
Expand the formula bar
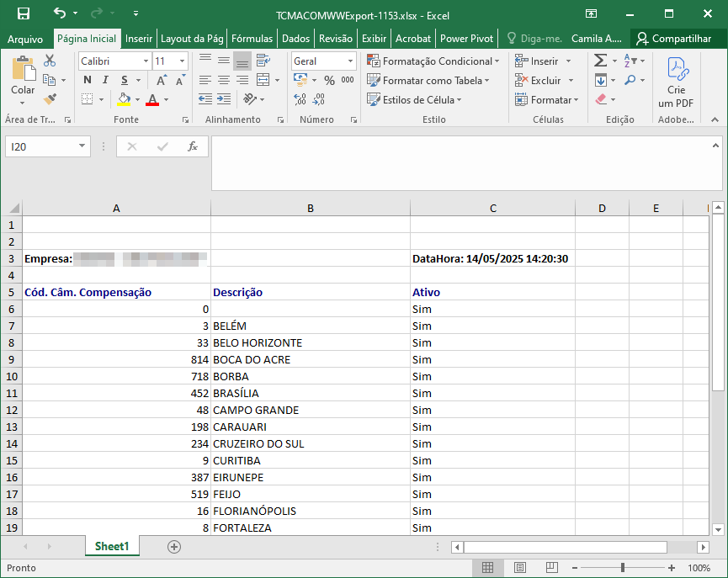click(x=715, y=146)
